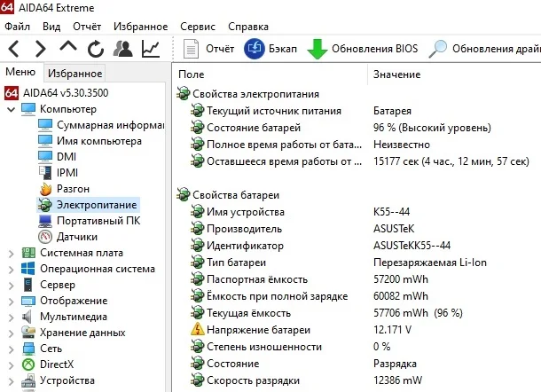This screenshot has height=392, width=541.
Task: Collapse the Компьютер tree node
Action: coord(11,110)
